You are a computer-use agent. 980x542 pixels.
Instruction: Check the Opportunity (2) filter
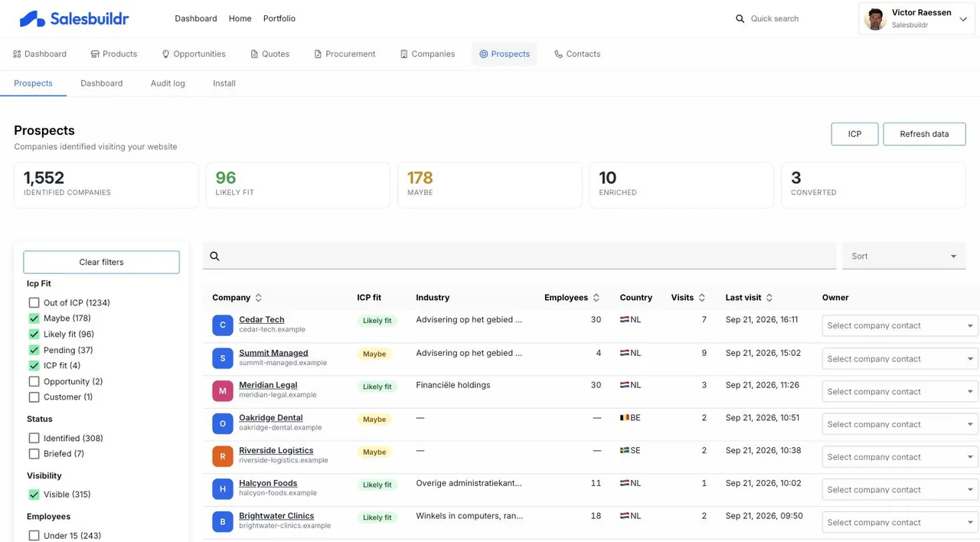[34, 381]
